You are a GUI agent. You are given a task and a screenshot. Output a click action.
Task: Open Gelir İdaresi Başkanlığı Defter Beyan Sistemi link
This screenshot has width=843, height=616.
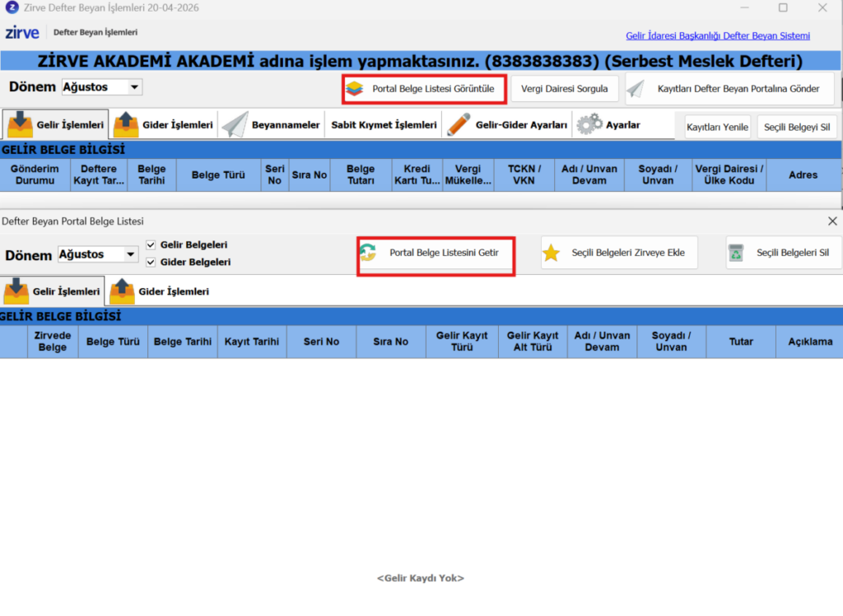point(717,35)
